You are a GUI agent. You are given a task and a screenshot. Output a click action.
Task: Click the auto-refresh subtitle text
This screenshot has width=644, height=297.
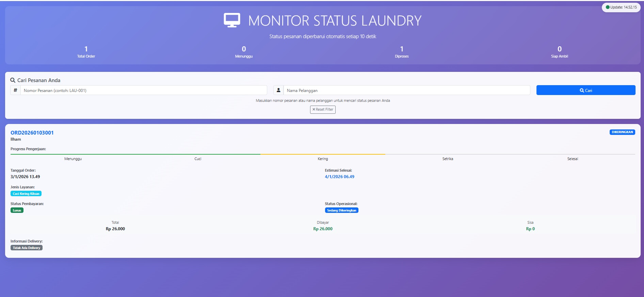coord(323,36)
